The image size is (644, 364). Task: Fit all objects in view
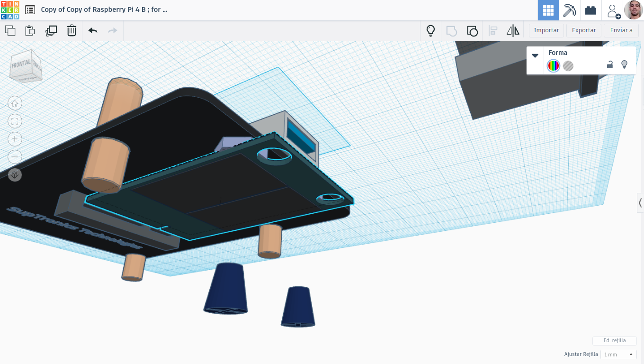(15, 121)
